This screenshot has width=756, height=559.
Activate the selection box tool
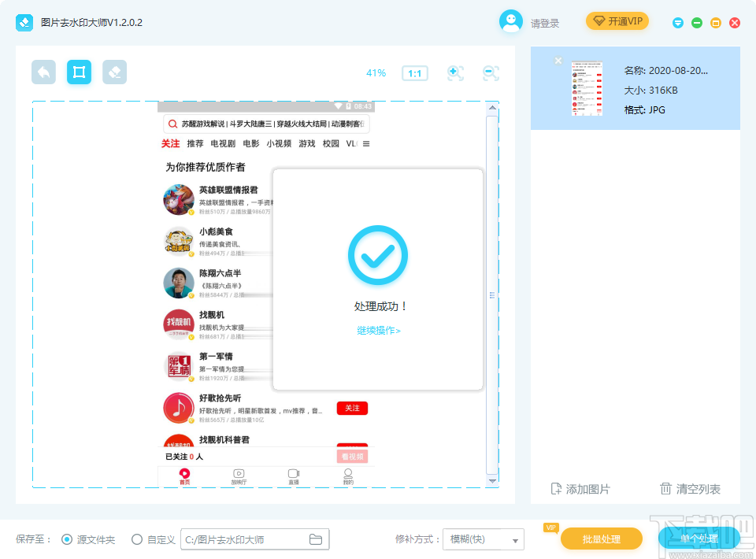(79, 71)
